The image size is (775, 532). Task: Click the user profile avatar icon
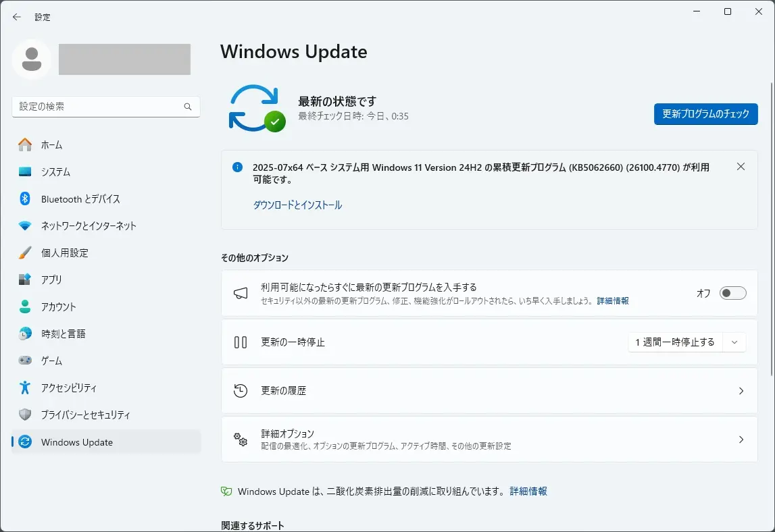point(32,59)
